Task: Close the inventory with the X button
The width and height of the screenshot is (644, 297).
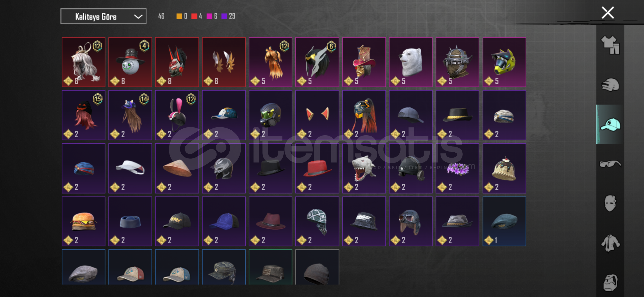Action: pos(608,13)
